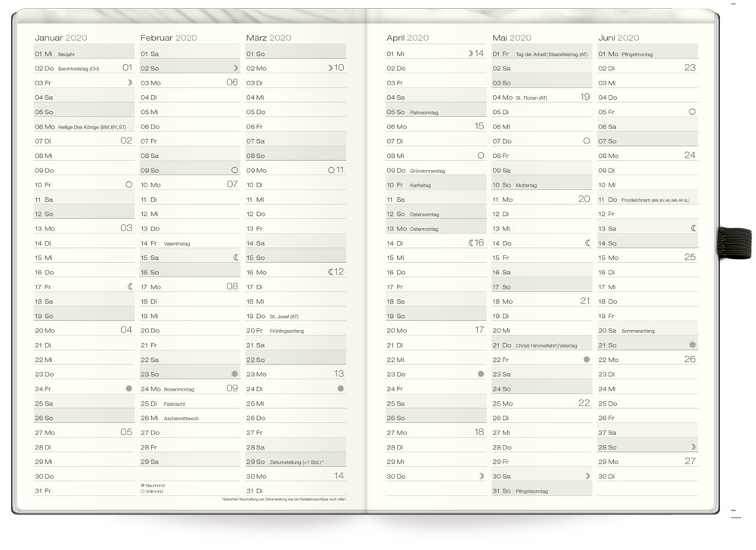Click the Zeitumstellung entry on 29 März
This screenshot has height=550, width=756.
click(x=296, y=462)
